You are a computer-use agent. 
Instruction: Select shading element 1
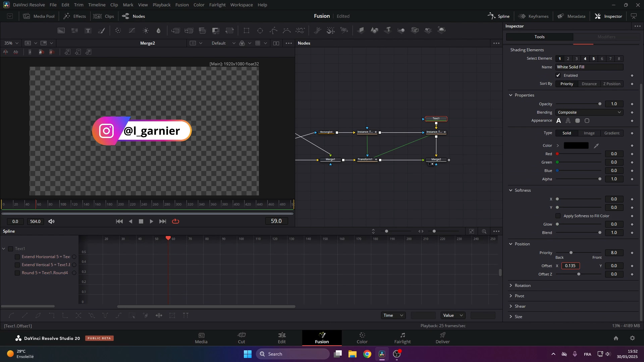click(x=560, y=59)
